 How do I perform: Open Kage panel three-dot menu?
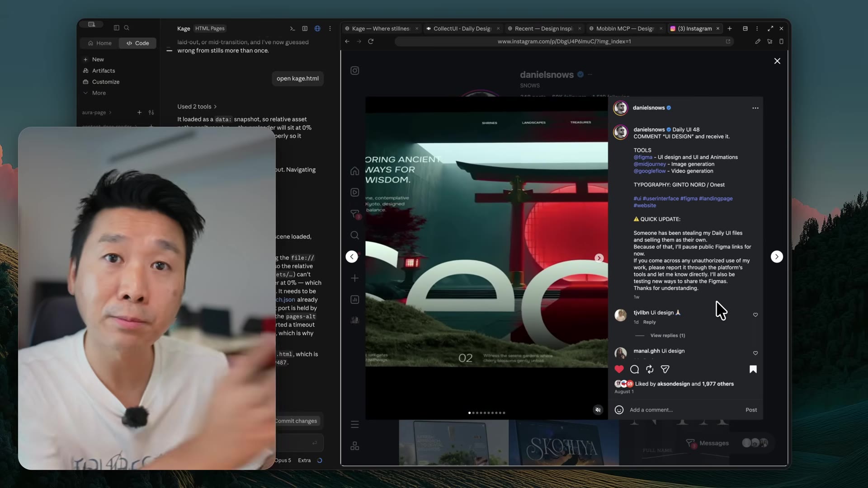330,28
